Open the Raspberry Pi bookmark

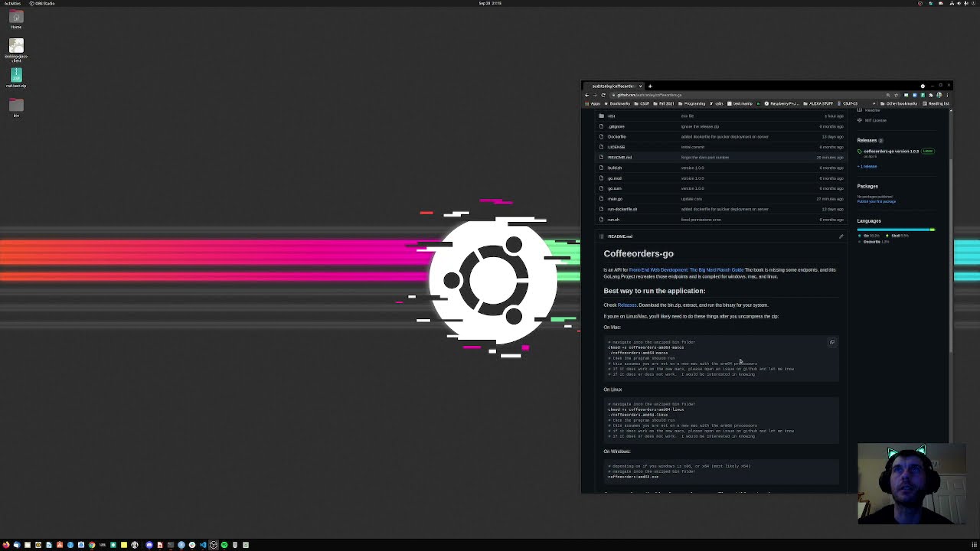(781, 103)
